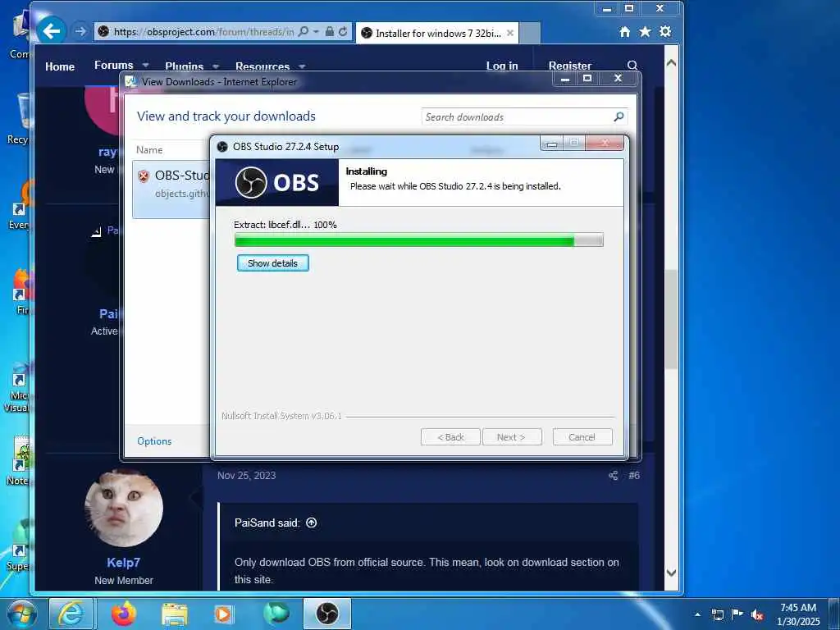Click the Name column header in downloads
Screen dimensions: 840x630
149,150
